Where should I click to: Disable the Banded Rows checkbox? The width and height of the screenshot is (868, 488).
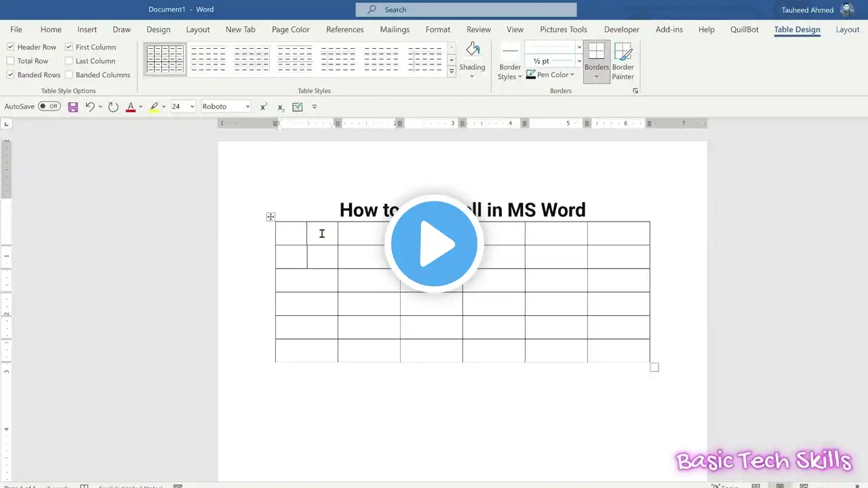10,75
